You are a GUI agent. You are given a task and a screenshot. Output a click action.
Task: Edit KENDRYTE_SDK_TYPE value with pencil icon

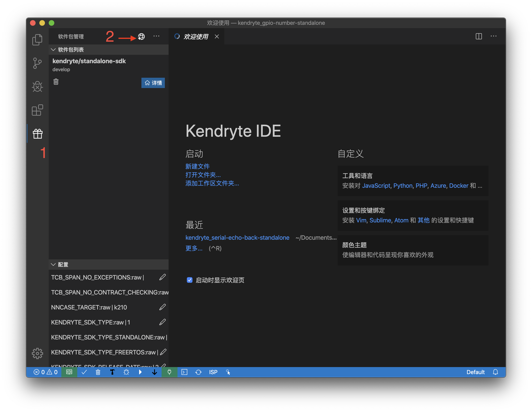tap(163, 322)
